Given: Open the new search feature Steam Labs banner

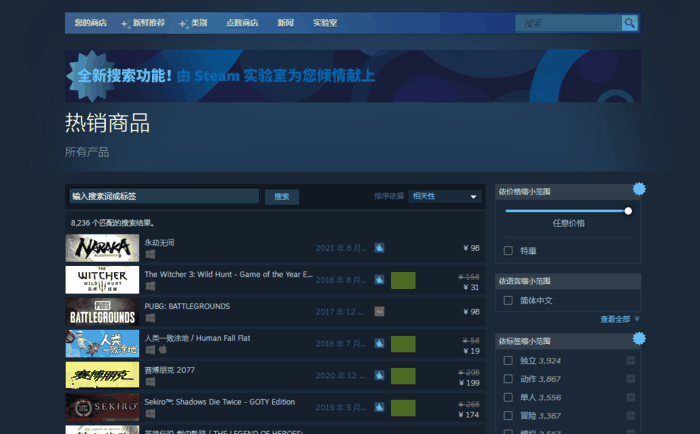Looking at the screenshot, I should [x=353, y=76].
